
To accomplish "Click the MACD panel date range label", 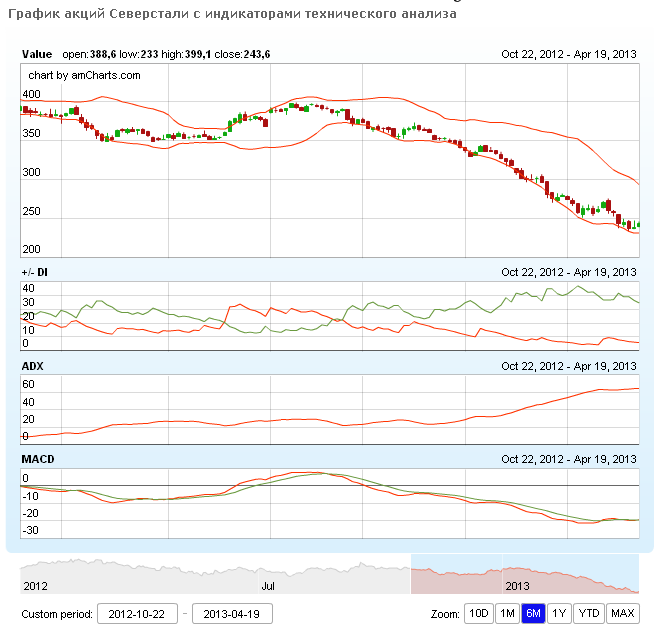I will pyautogui.click(x=569, y=459).
